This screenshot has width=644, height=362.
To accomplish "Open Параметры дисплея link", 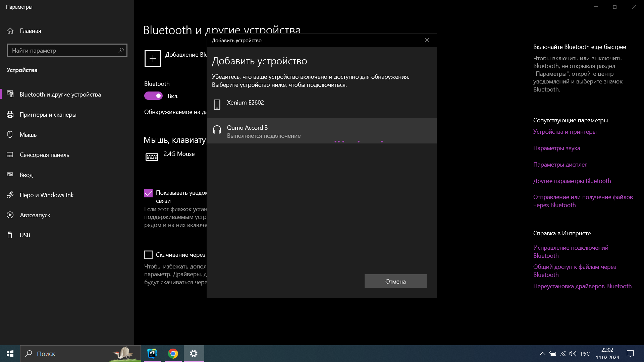I will pyautogui.click(x=560, y=165).
